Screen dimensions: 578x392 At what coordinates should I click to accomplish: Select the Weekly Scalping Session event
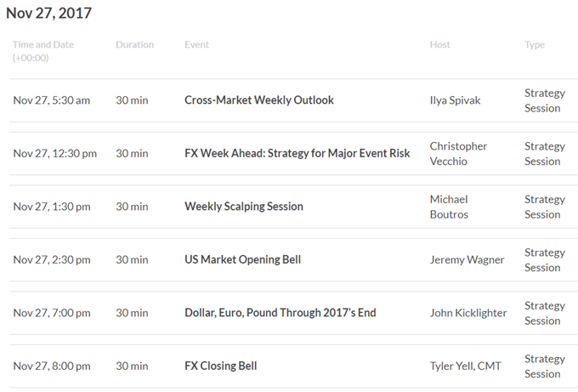pos(244,206)
